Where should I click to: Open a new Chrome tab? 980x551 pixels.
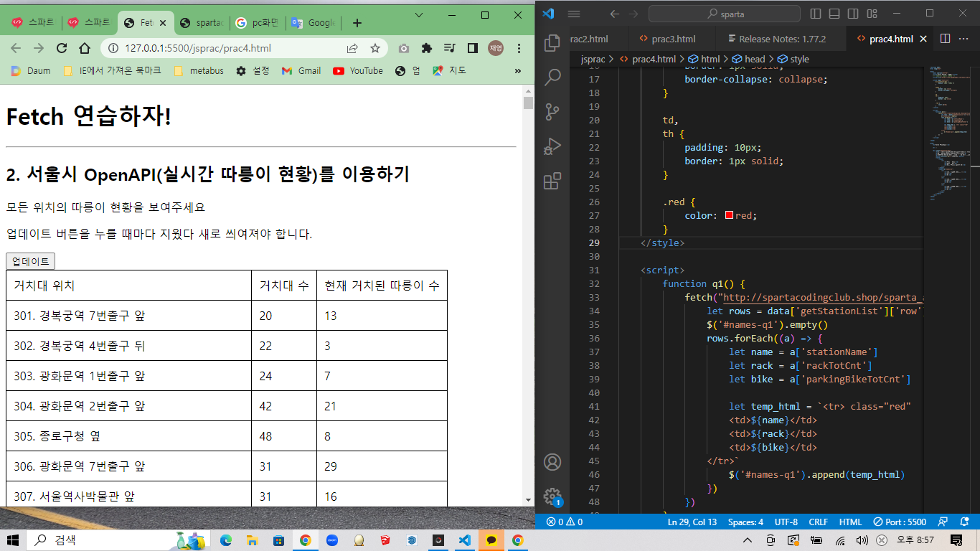coord(357,23)
